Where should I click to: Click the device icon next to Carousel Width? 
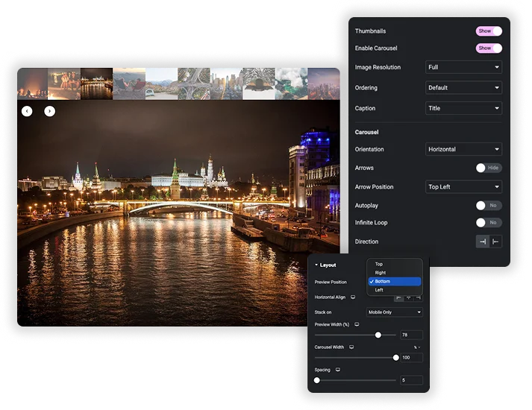pyautogui.click(x=351, y=347)
